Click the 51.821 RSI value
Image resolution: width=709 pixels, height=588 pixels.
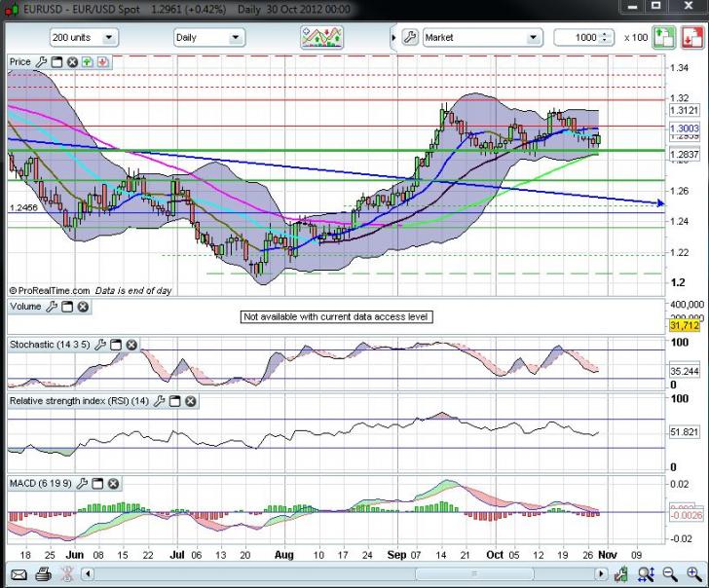tap(684, 432)
